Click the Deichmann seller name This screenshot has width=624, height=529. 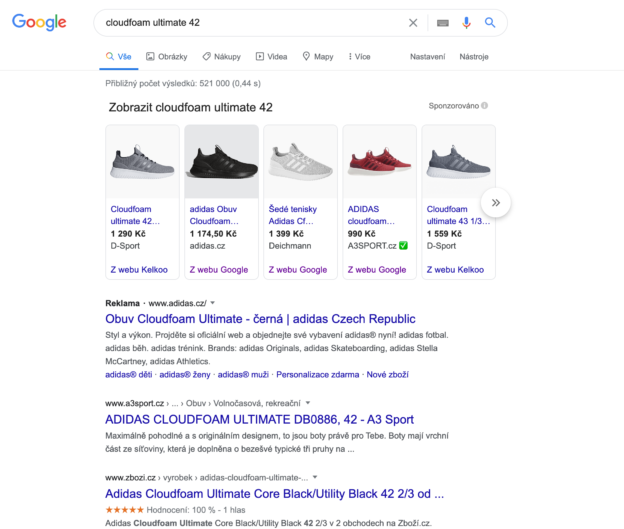tap(290, 246)
